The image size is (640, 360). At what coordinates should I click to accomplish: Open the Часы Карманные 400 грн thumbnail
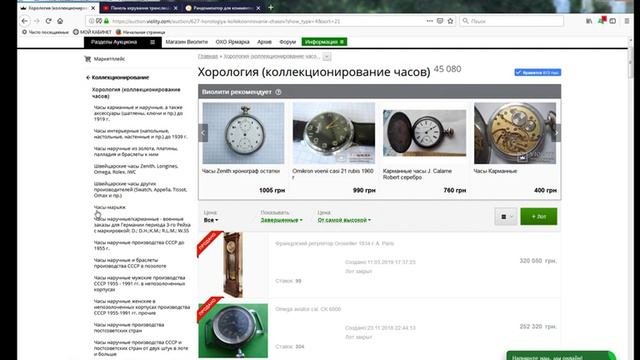pos(515,133)
